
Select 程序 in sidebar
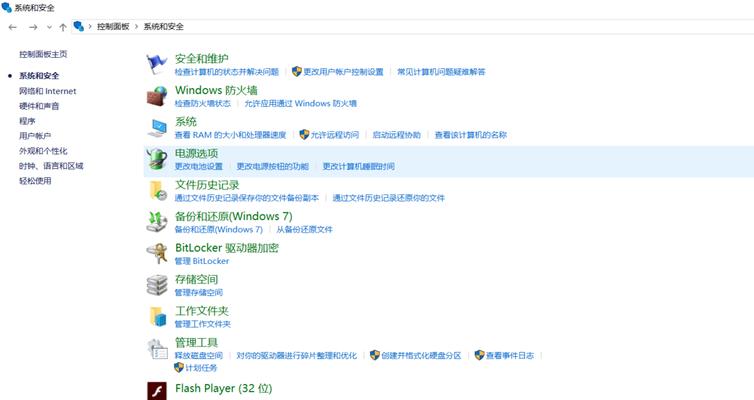tap(27, 121)
